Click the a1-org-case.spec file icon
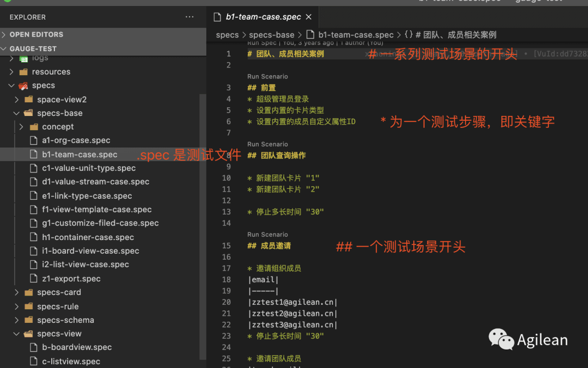588x368 pixels. pyautogui.click(x=34, y=140)
